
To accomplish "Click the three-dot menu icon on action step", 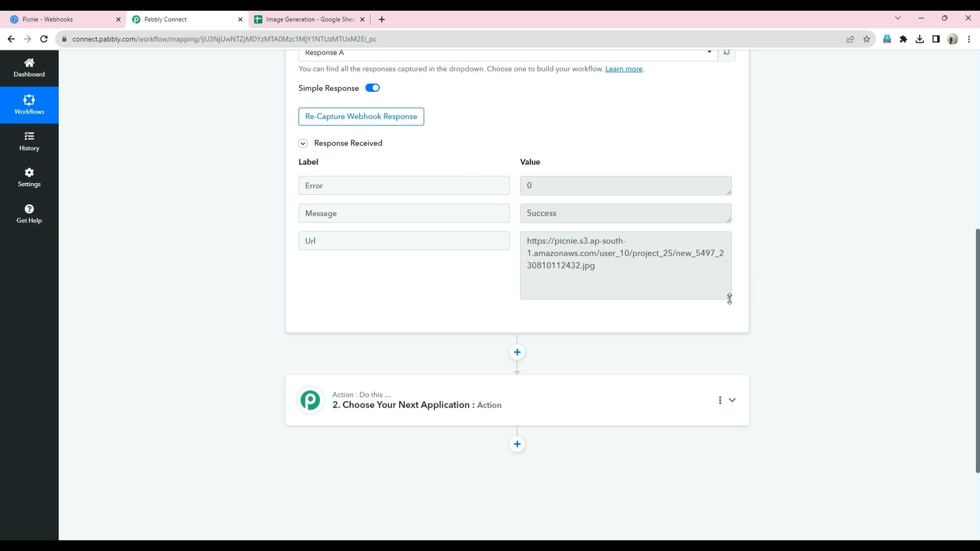I will coord(720,399).
